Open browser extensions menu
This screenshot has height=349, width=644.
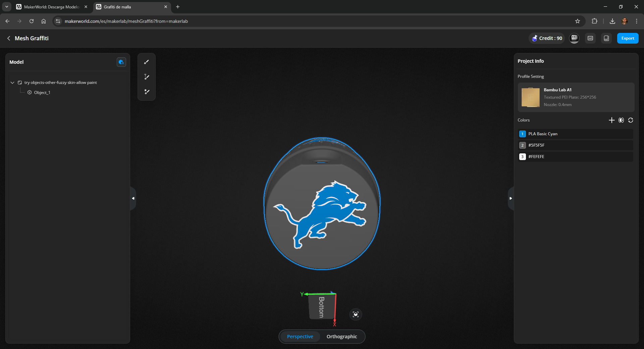click(594, 21)
